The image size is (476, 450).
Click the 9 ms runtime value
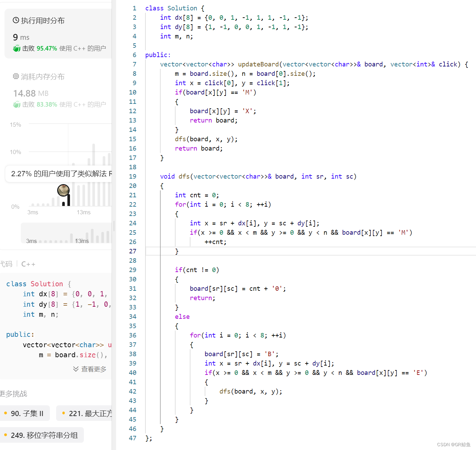tap(21, 37)
